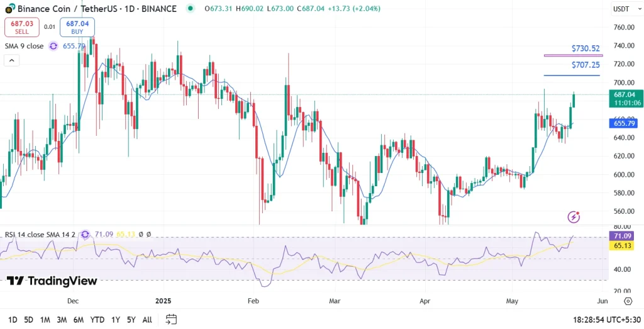
Task: Click the 760.00 price scale label
Action: (x=625, y=27)
